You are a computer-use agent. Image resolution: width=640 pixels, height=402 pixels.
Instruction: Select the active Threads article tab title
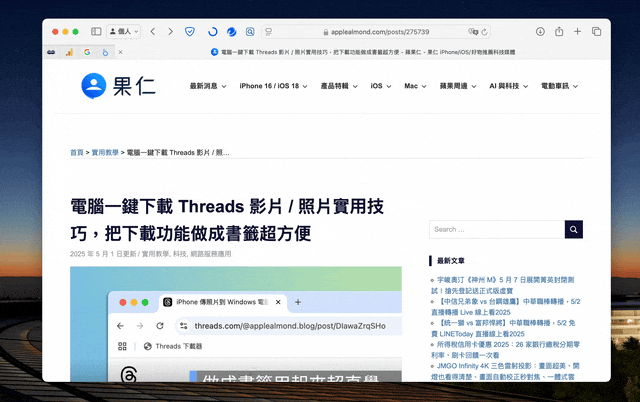point(368,52)
